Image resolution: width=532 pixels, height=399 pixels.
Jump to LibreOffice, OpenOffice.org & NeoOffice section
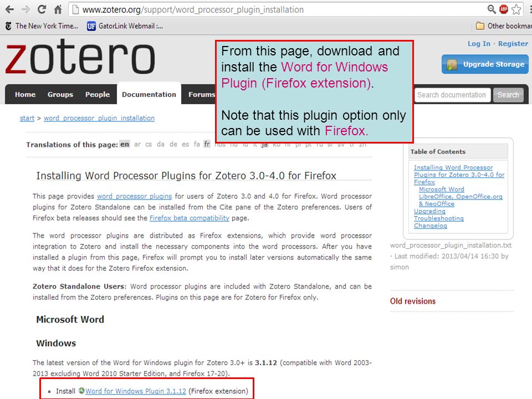point(461,200)
